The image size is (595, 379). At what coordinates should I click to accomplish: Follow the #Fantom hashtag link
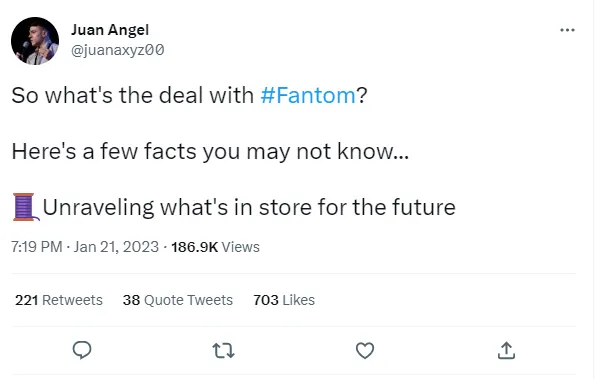308,95
